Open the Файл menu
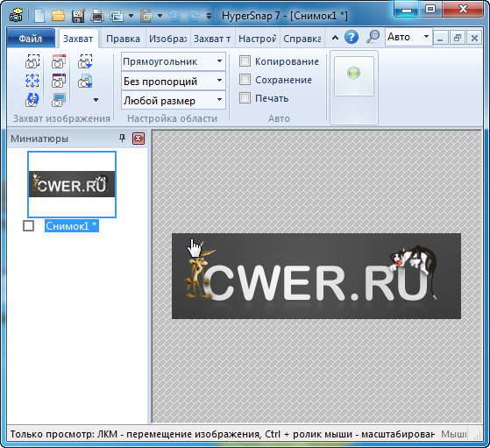The image size is (490, 448). tap(31, 39)
